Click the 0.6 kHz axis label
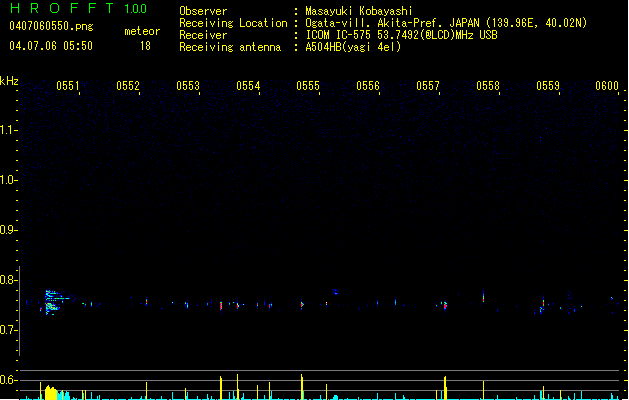The image size is (629, 400). point(8,380)
